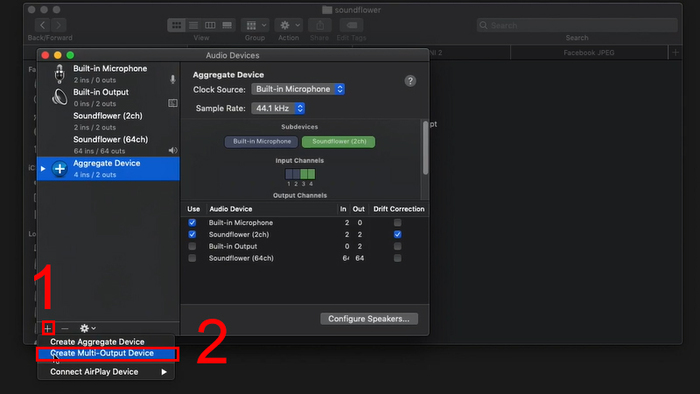700x394 pixels.
Task: Open the Sample Rate dropdown
Action: pyautogui.click(x=278, y=108)
